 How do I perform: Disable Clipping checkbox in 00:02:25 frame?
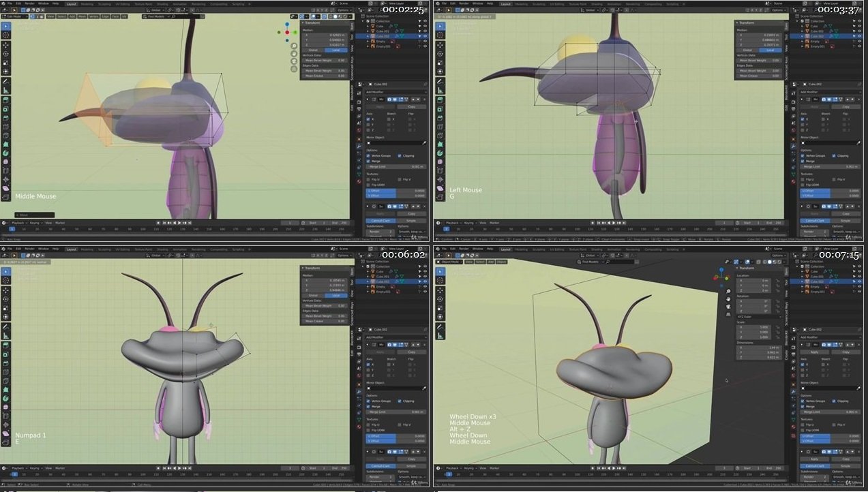coord(400,155)
